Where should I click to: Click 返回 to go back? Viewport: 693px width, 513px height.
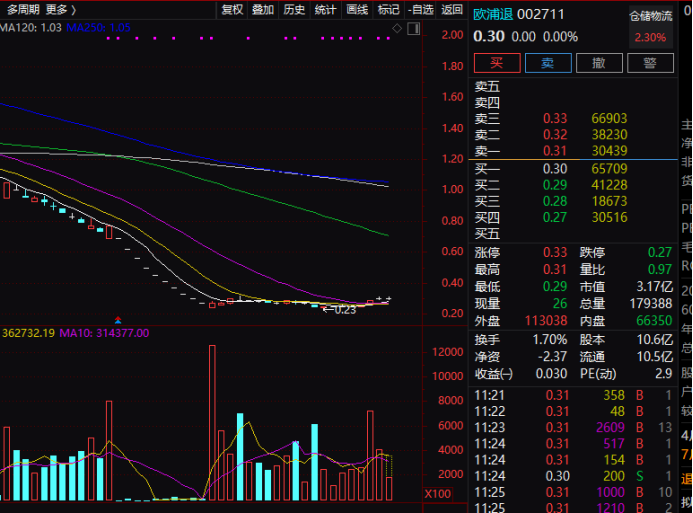(453, 9)
